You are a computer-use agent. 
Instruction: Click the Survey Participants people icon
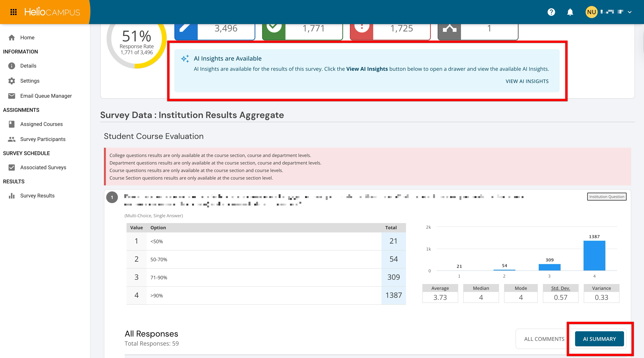point(11,139)
